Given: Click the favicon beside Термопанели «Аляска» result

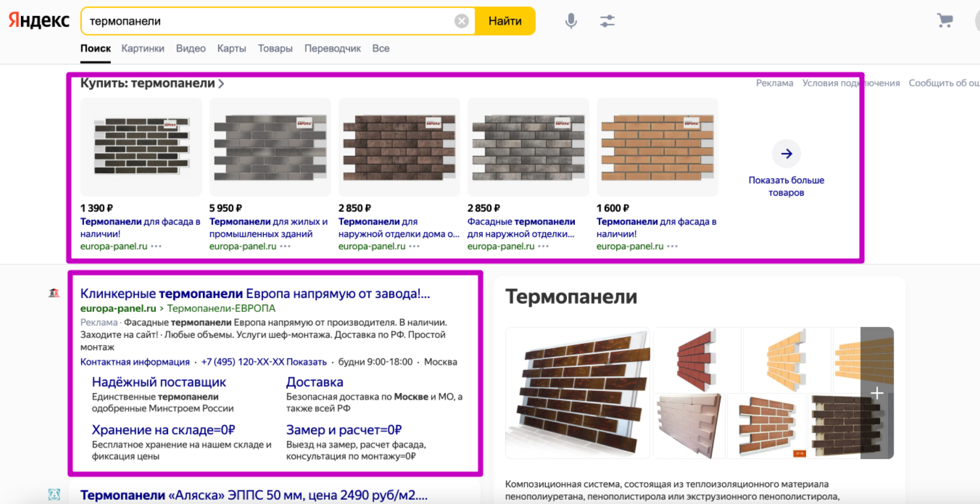Looking at the screenshot, I should (x=54, y=495).
